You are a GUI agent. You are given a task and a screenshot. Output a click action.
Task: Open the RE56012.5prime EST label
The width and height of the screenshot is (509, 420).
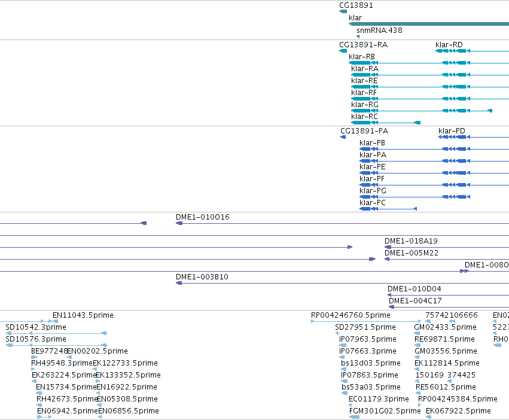[x=446, y=387]
